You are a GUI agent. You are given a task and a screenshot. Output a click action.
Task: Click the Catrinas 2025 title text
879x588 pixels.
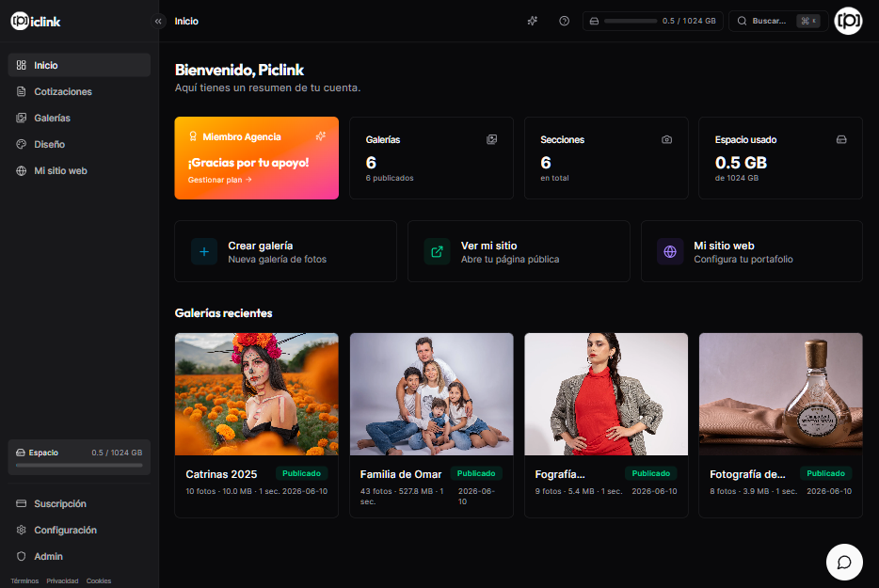(x=221, y=474)
